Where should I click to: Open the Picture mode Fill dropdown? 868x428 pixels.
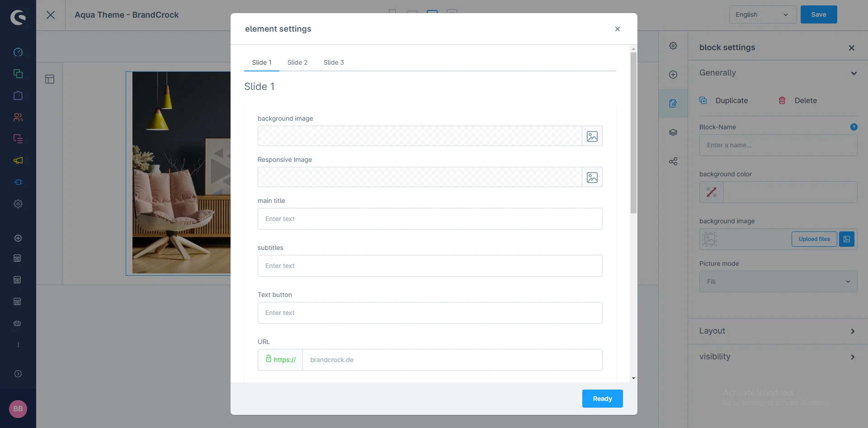(778, 282)
